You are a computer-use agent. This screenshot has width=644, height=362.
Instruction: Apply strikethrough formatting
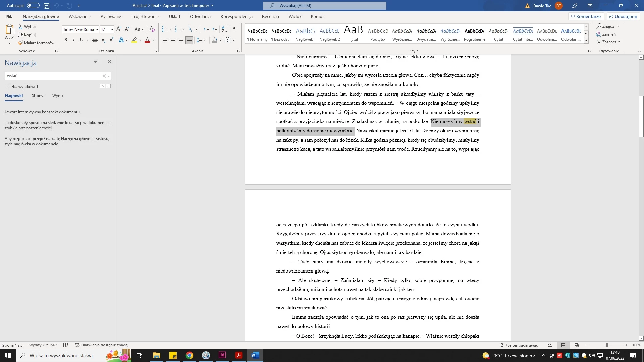point(95,40)
